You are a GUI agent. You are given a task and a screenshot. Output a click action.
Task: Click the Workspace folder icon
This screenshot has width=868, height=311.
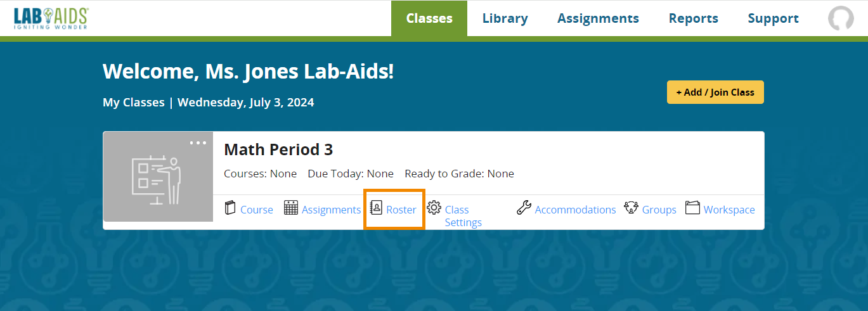(x=692, y=208)
